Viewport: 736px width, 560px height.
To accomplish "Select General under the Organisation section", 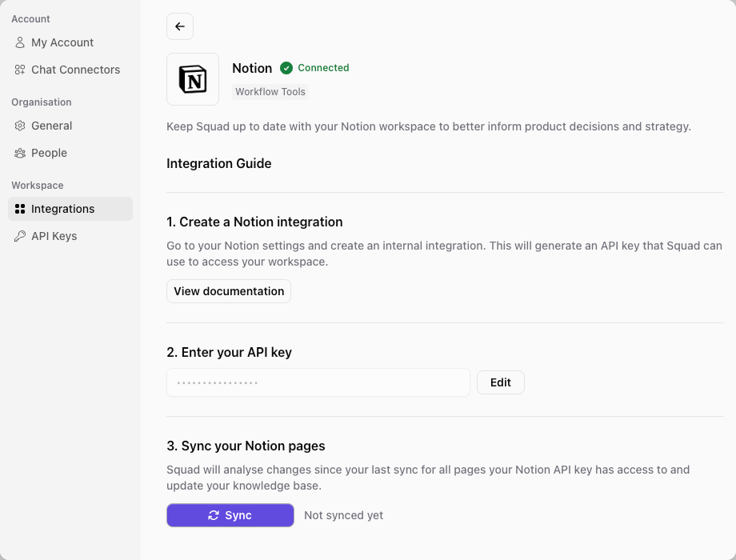I will (x=51, y=126).
